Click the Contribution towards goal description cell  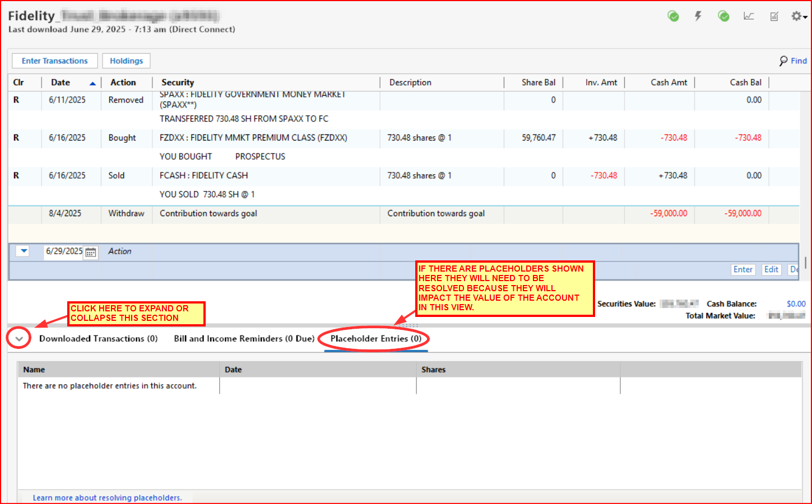click(x=436, y=213)
